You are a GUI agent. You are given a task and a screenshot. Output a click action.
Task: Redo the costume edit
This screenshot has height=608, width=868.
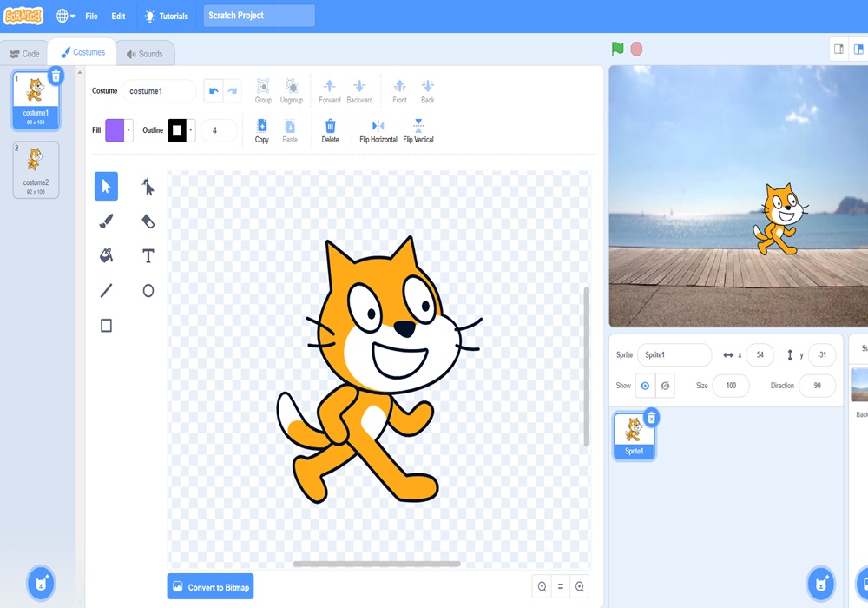coord(233,91)
